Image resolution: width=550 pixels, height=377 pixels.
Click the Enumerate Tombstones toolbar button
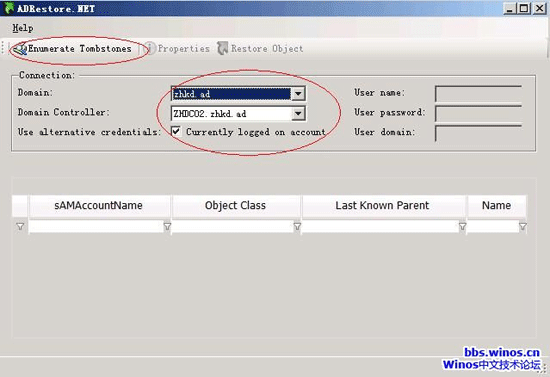pyautogui.click(x=72, y=49)
